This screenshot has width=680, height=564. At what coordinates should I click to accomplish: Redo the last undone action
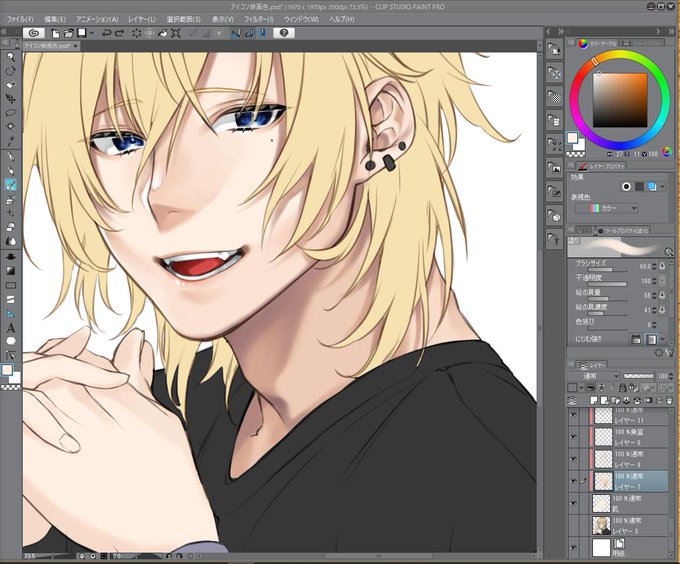[x=120, y=33]
